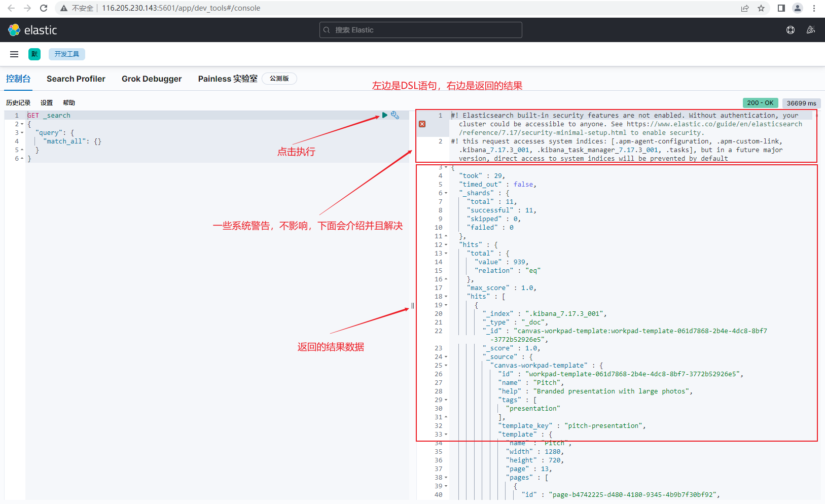Click the "page" : 13 response line
This screenshot has width=825, height=504.
click(529, 469)
